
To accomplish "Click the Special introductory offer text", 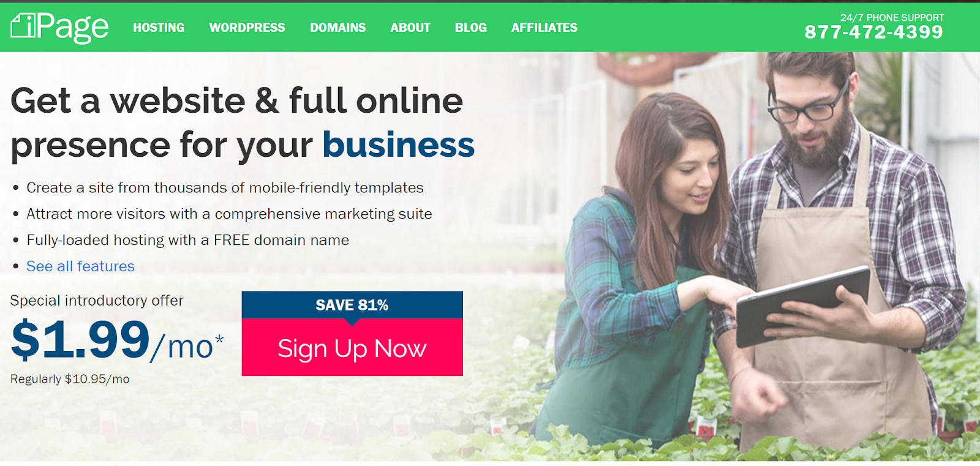I will point(97,301).
